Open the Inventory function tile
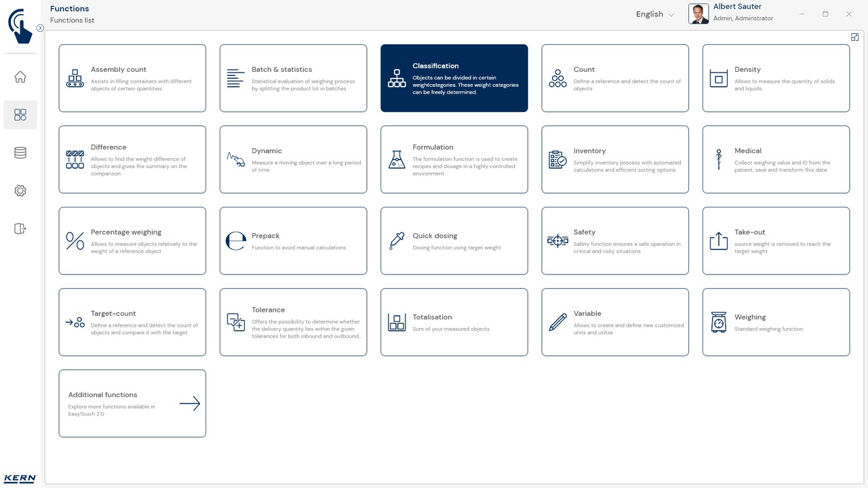This screenshot has width=868, height=488. [614, 159]
